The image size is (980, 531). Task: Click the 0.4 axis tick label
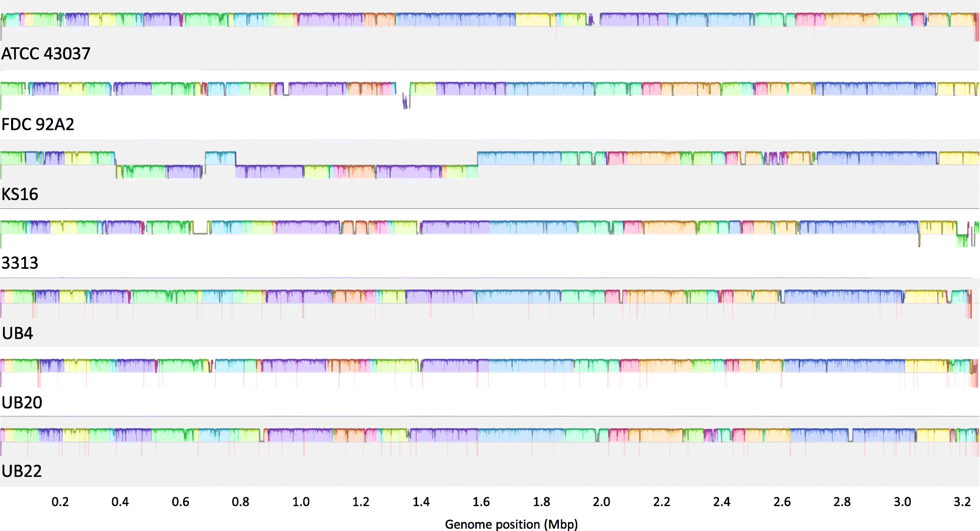[x=120, y=502]
